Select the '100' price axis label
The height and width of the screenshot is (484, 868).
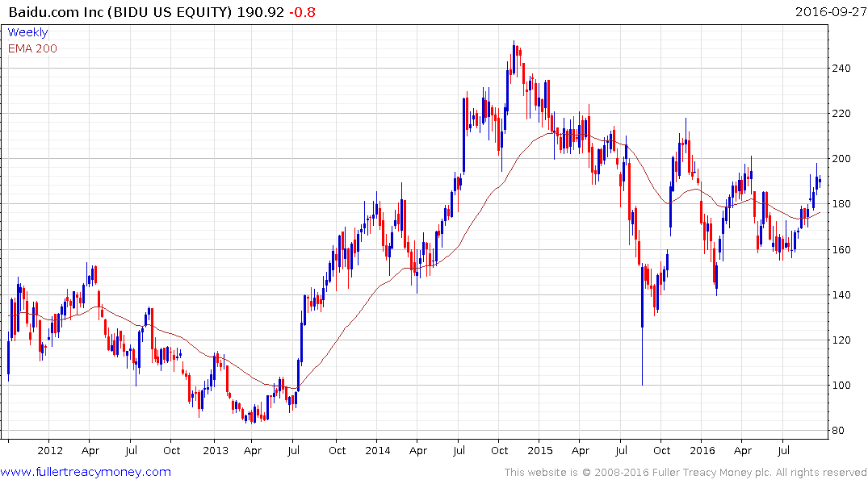click(x=841, y=386)
